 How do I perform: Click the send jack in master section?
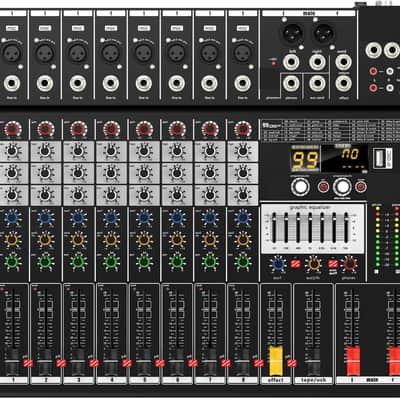click(x=344, y=62)
